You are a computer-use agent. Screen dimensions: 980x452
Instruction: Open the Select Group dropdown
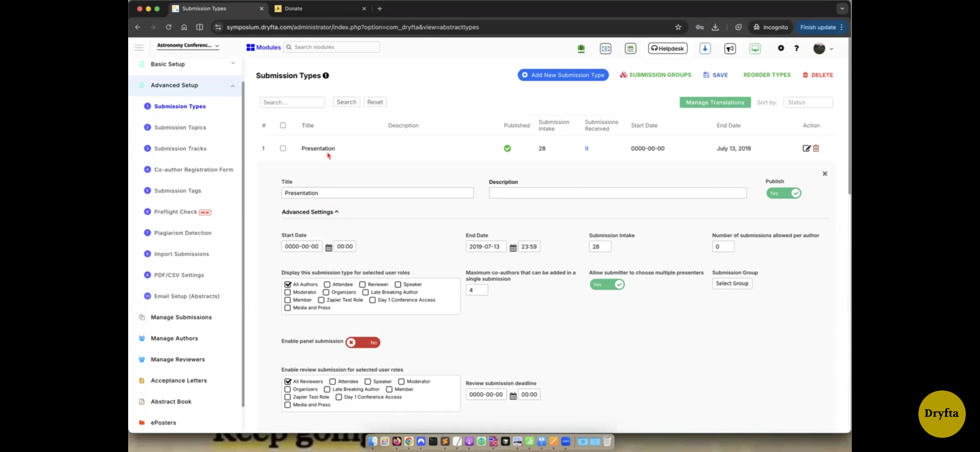pos(732,284)
